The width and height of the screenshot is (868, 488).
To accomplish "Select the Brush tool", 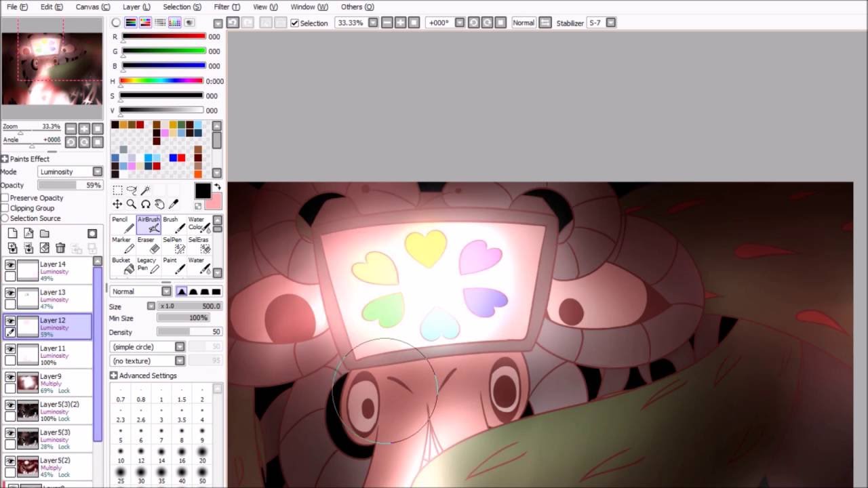I will coord(174,224).
